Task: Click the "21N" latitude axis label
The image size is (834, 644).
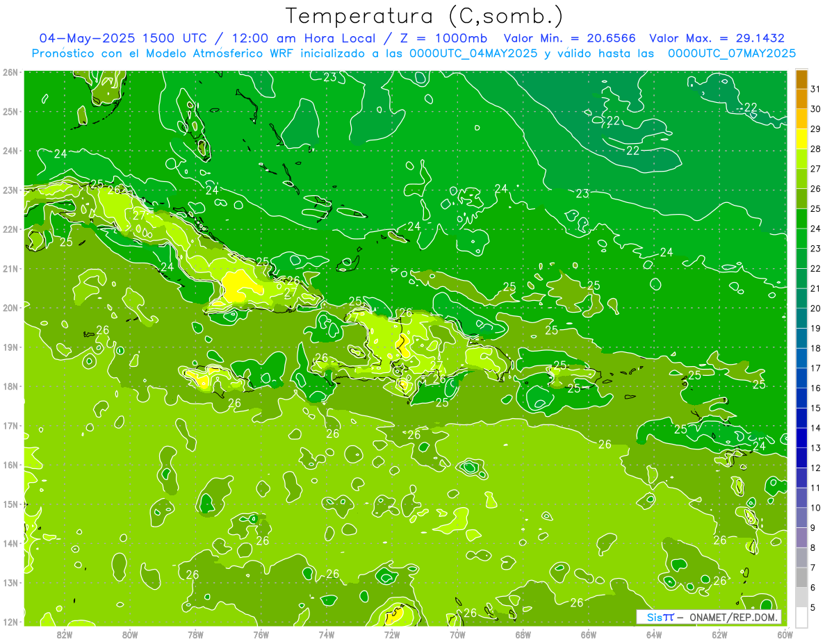Action: tap(10, 268)
